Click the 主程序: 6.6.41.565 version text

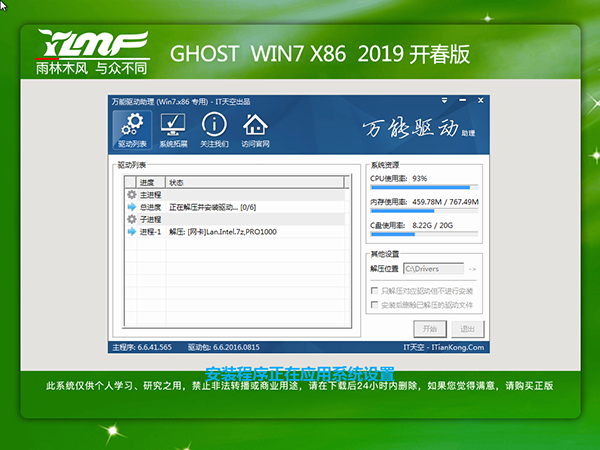[142, 347]
